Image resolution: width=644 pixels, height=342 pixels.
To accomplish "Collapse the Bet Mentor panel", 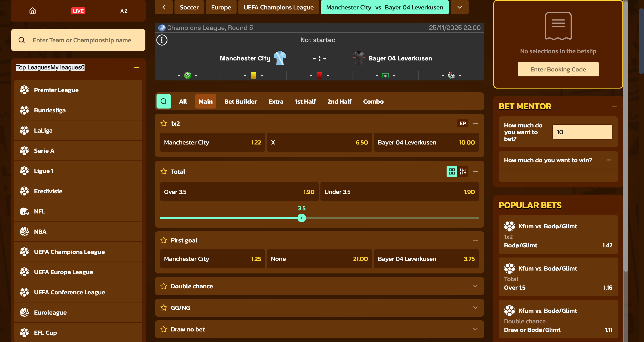I will tap(614, 106).
